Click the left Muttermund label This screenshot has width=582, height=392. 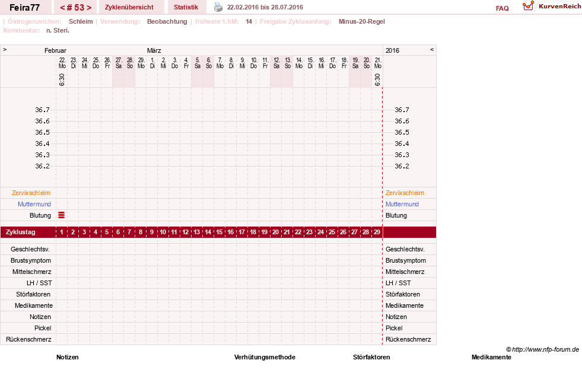point(34,204)
